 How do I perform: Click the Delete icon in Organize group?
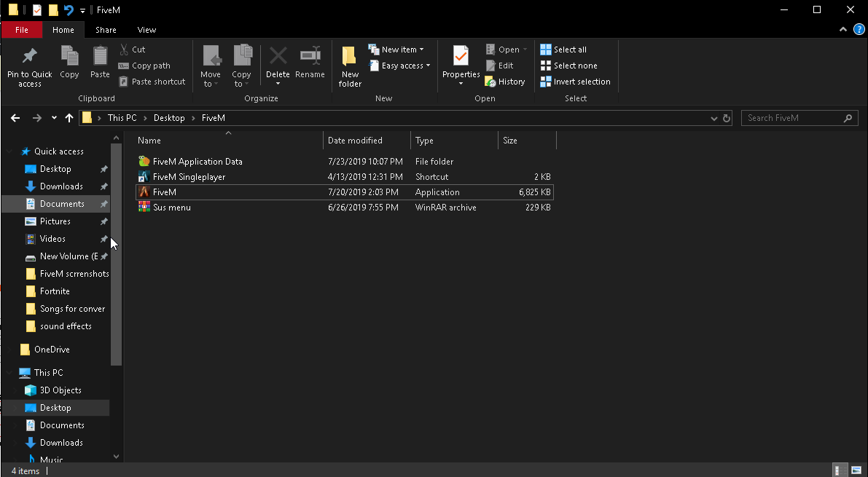278,57
